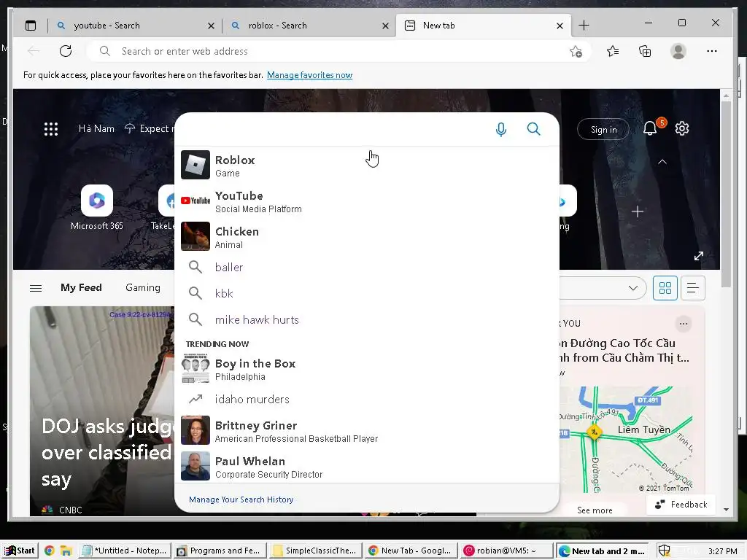Select trending Boy in the Box

pyautogui.click(x=367, y=368)
